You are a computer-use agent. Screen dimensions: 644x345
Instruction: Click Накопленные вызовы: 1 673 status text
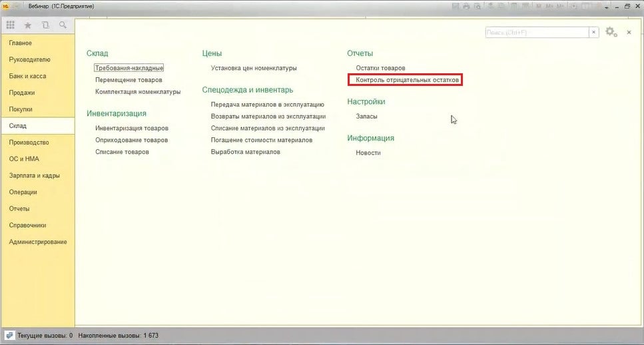[119, 336]
